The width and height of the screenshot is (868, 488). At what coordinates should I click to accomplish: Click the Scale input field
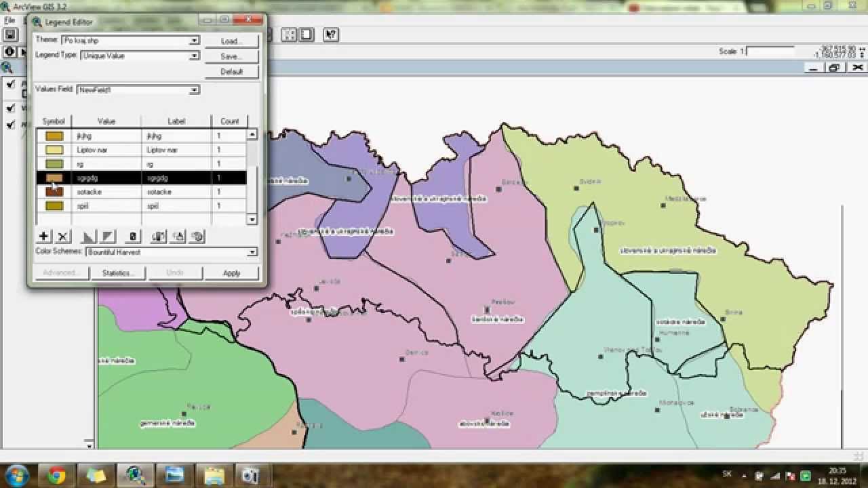(x=770, y=52)
